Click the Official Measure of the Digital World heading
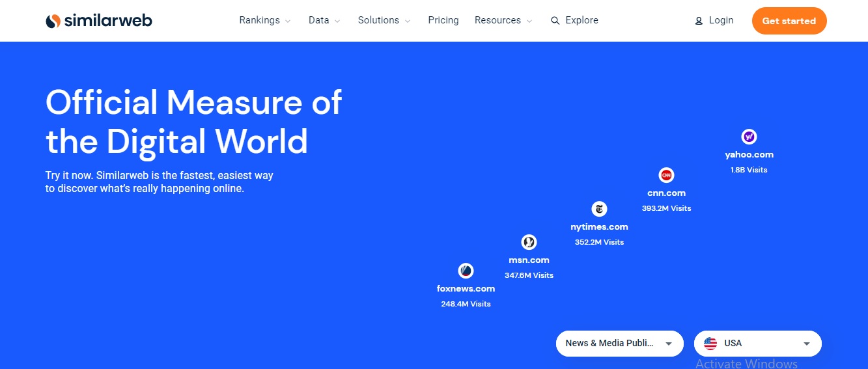The height and width of the screenshot is (369, 868). coord(194,122)
